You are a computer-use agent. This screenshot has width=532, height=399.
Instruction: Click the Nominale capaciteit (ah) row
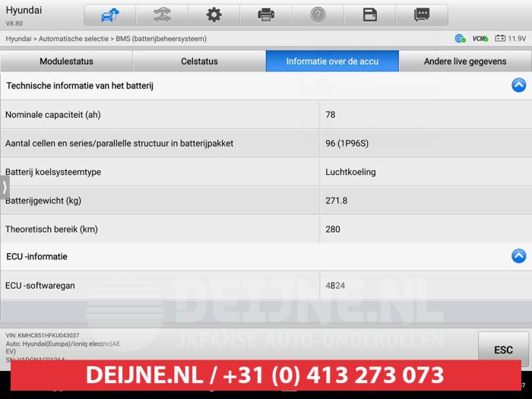click(160, 115)
